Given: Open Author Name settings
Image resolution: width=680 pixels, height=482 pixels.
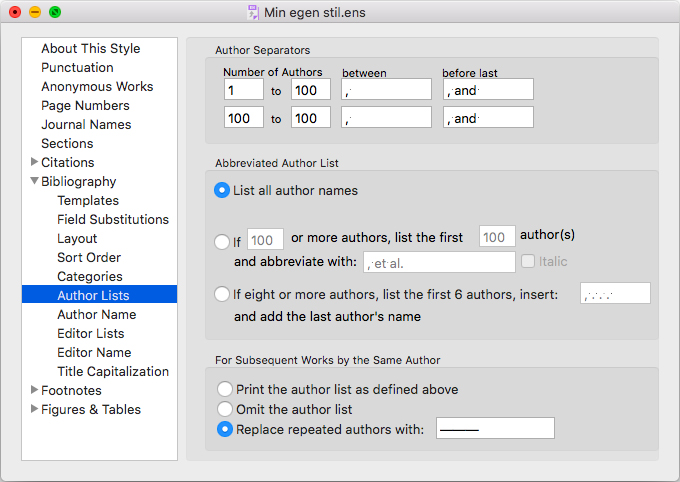Looking at the screenshot, I should click(x=97, y=314).
